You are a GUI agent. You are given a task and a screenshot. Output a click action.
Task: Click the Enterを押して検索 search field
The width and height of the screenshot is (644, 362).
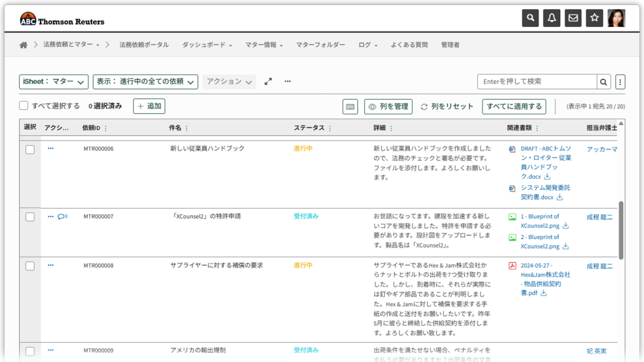coord(537,81)
